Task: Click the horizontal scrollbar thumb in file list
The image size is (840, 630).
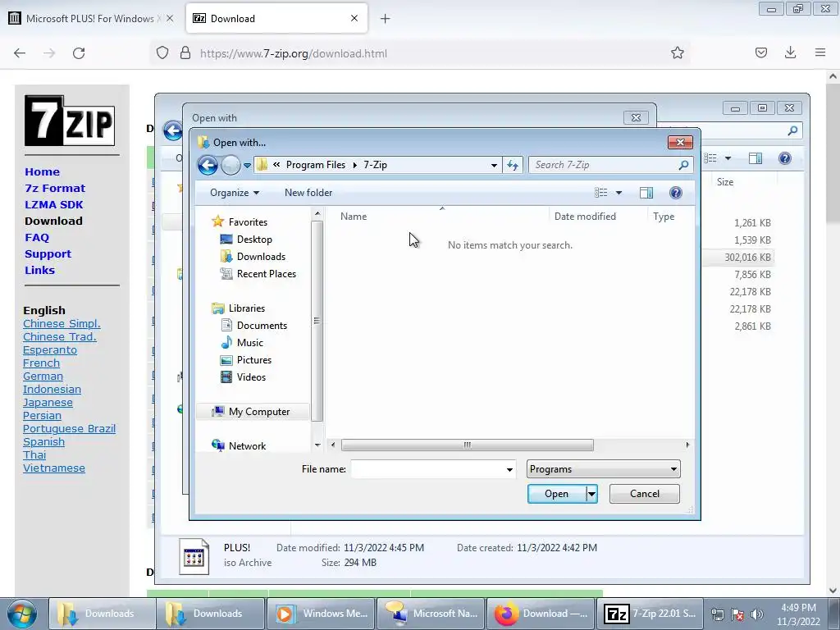Action: [467, 445]
